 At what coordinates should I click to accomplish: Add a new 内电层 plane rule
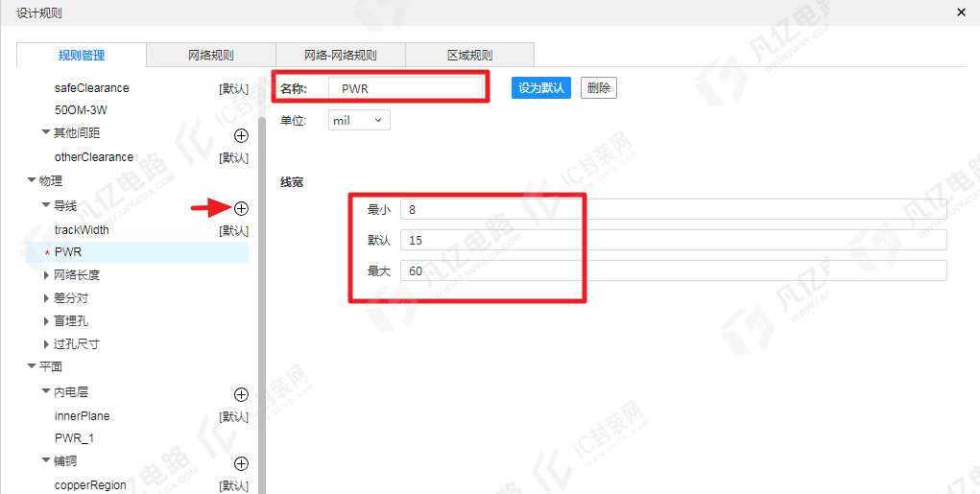point(241,394)
